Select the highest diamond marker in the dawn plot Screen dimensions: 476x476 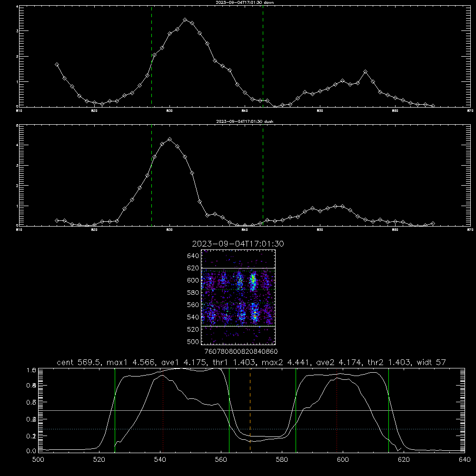coord(185,20)
